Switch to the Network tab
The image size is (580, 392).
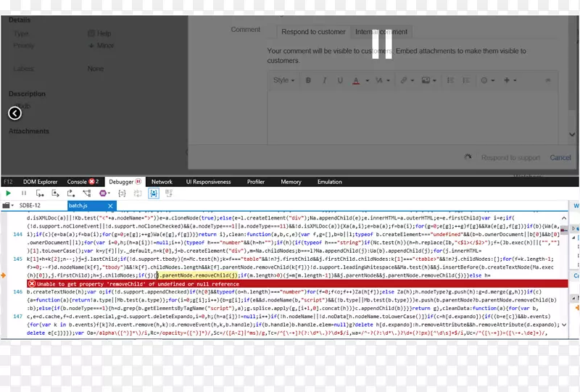(162, 182)
